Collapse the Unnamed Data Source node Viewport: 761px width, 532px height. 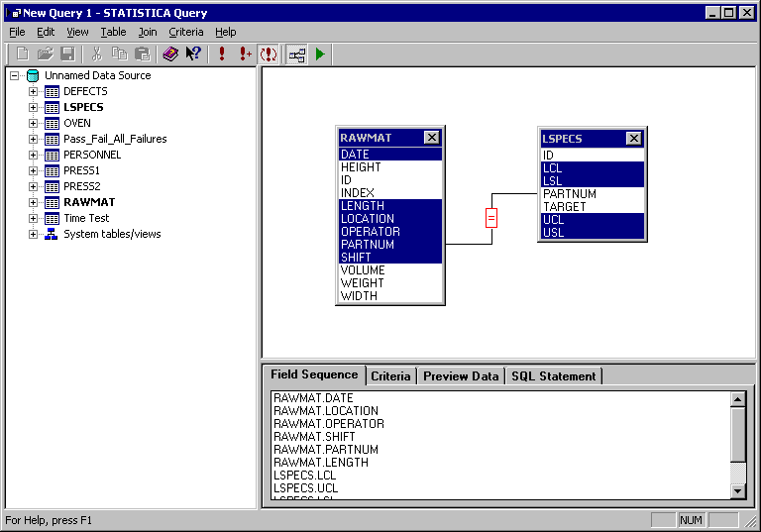pyautogui.click(x=14, y=75)
